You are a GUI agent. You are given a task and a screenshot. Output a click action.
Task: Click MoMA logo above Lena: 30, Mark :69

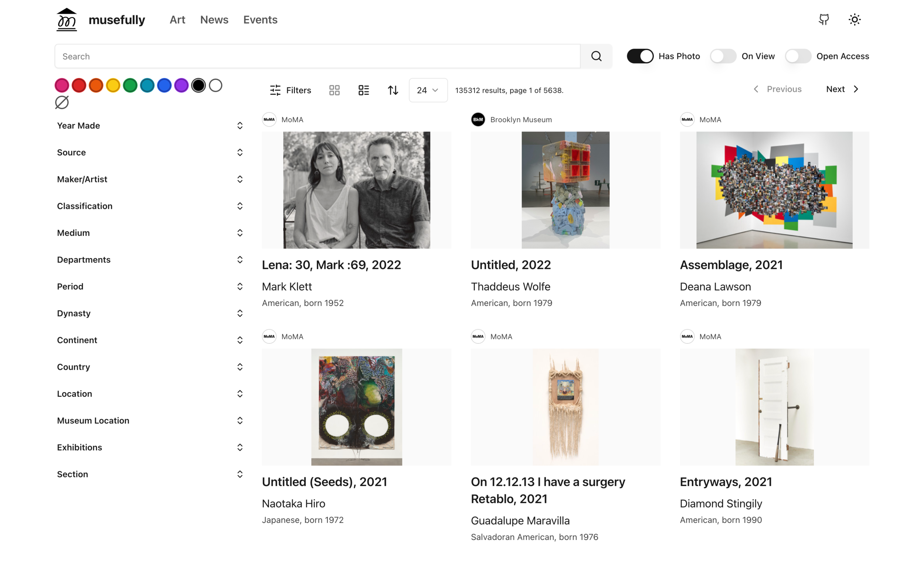[269, 120]
